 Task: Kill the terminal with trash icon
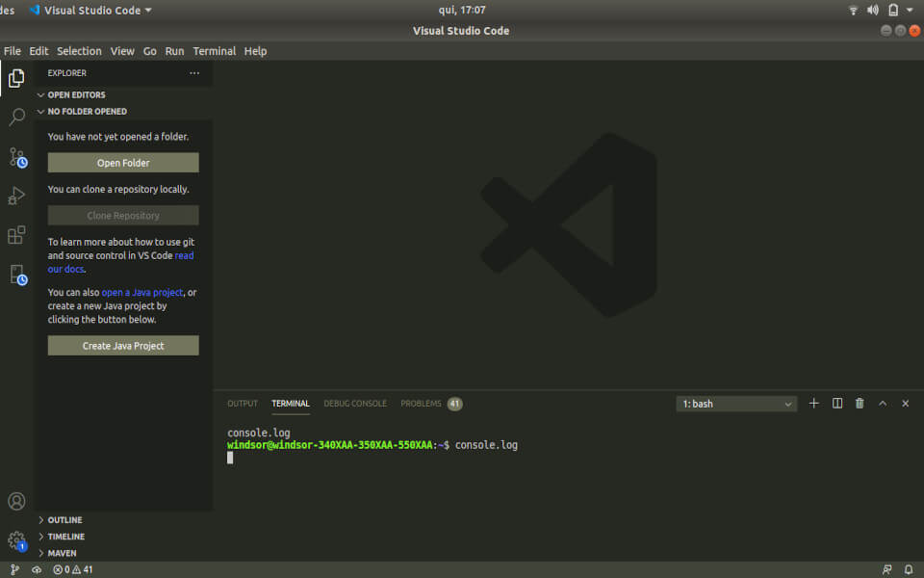click(860, 404)
